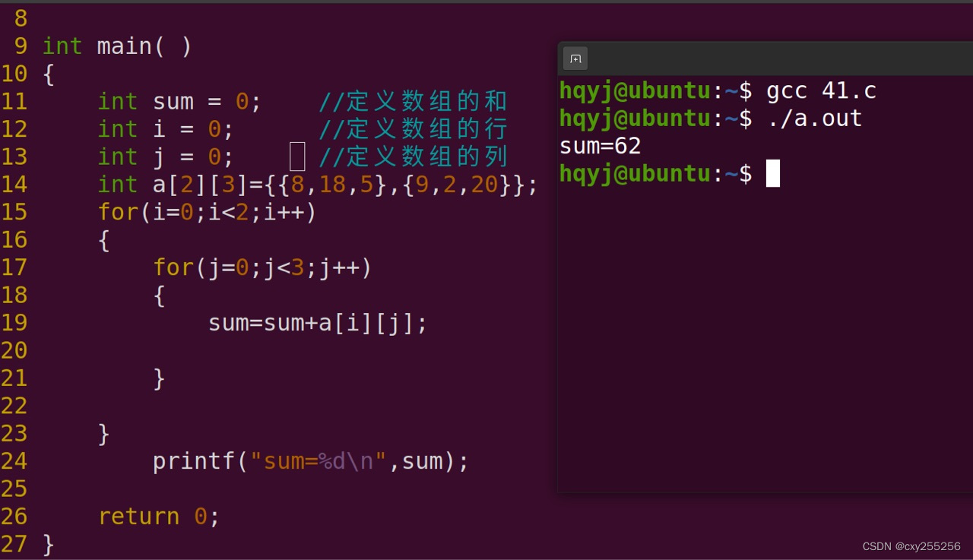Click 'int j = 0;' declaration
The image size is (973, 560).
pyautogui.click(x=166, y=157)
